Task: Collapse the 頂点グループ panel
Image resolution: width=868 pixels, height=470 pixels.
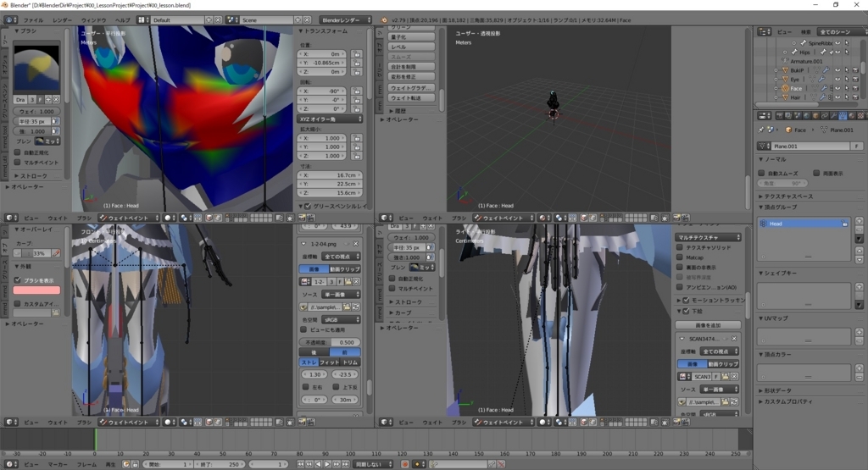Action: pos(778,207)
